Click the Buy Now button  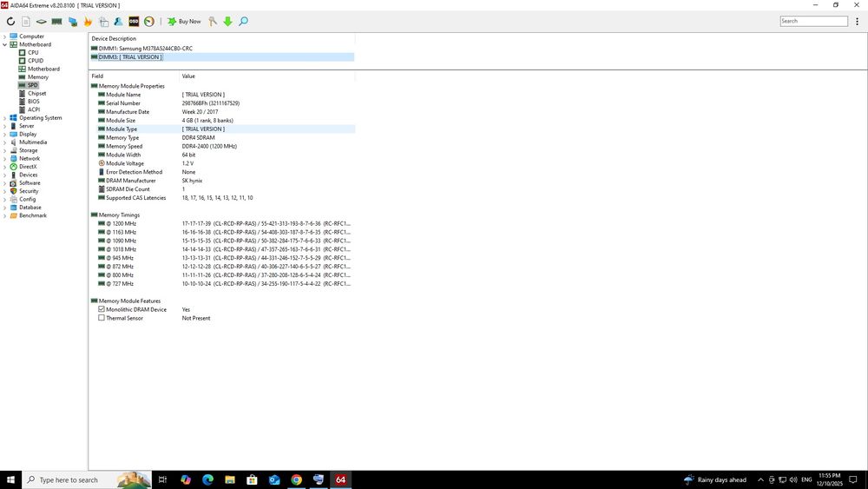click(184, 22)
